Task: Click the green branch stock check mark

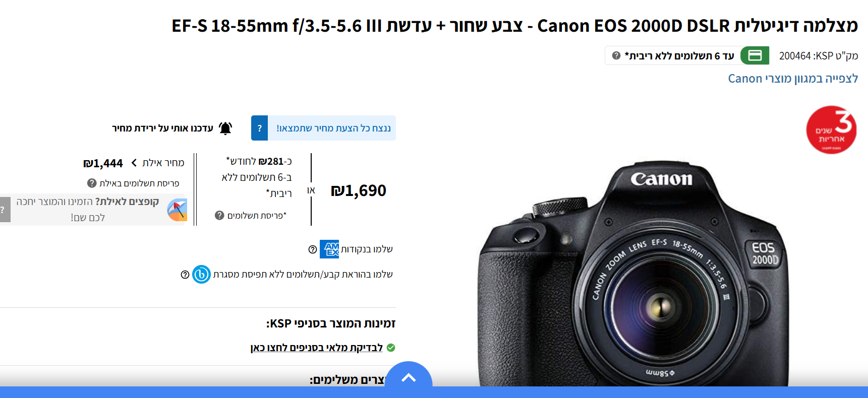Action: click(x=391, y=348)
